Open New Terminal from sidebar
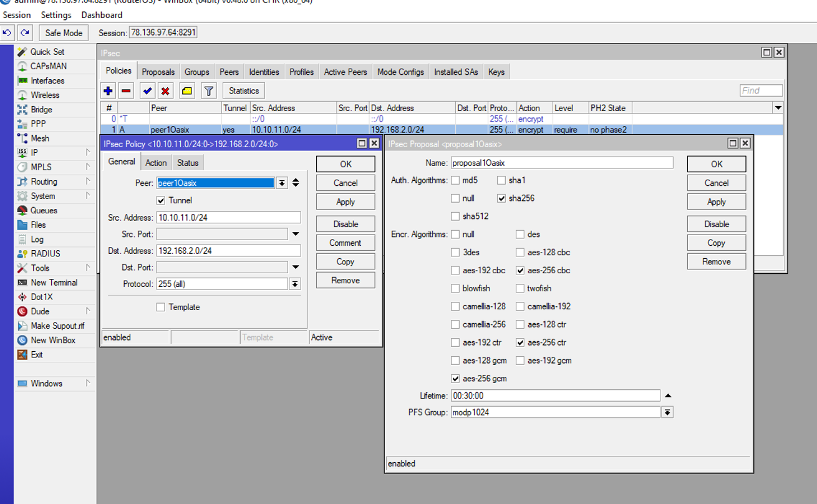Screen dimensions: 817x504 click(54, 282)
